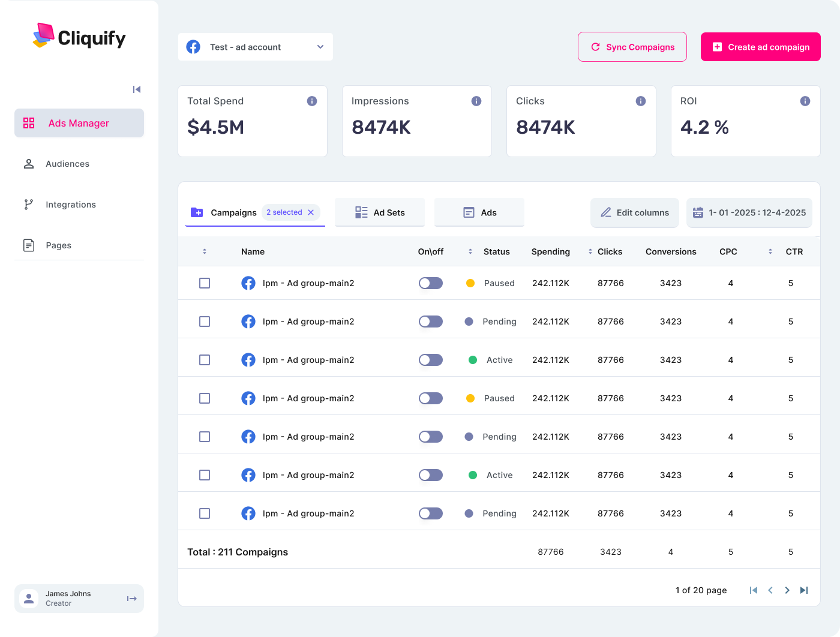Select checkbox for the first Pending row

205,321
